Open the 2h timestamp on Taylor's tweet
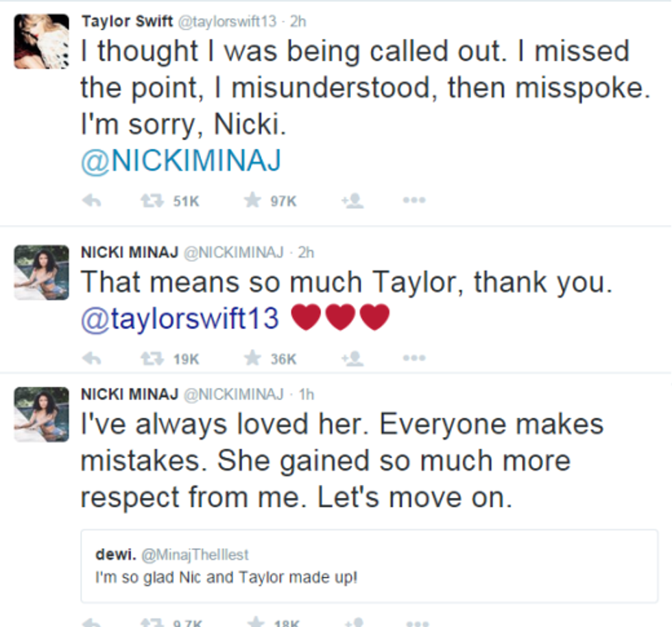Viewport: 672px width, 627px height. tap(298, 21)
